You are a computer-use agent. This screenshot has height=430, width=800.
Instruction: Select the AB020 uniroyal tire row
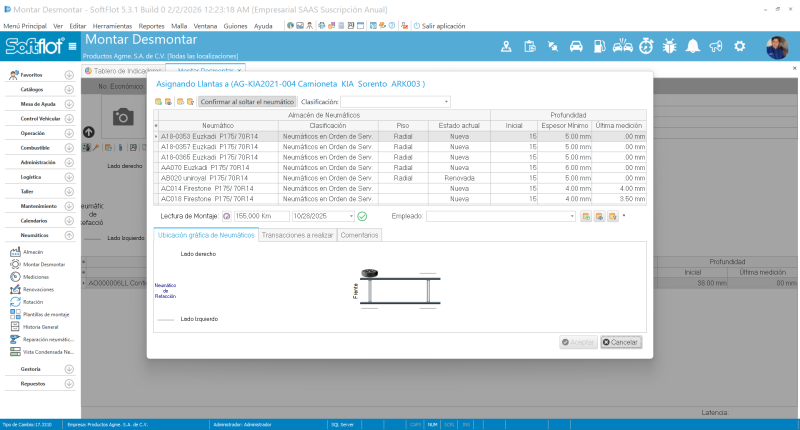tap(401, 178)
